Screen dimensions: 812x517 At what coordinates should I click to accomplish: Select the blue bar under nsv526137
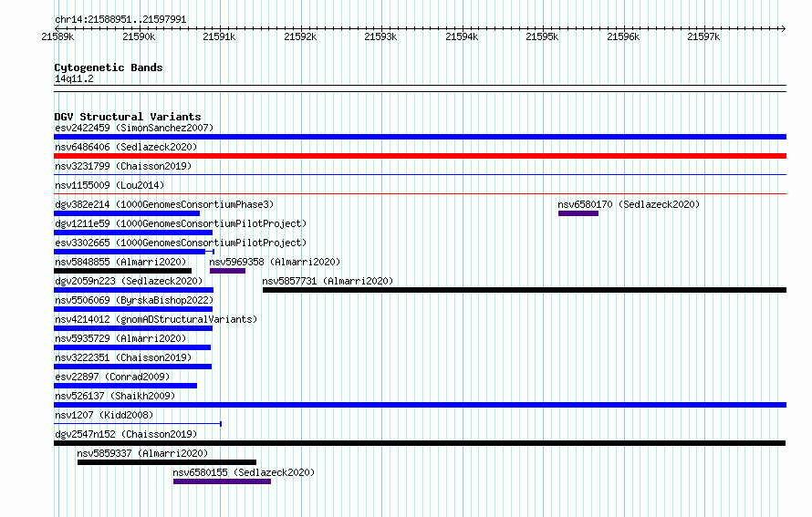(x=420, y=405)
